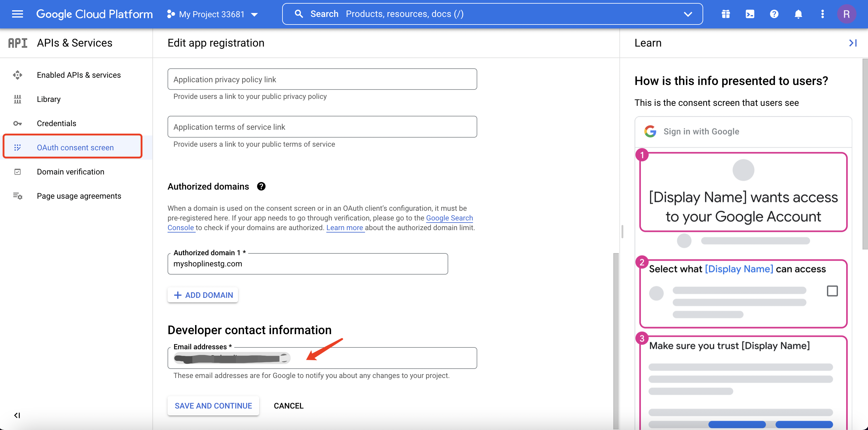Activate Cloud Shell terminal icon
Viewport: 868px width, 430px height.
point(750,14)
